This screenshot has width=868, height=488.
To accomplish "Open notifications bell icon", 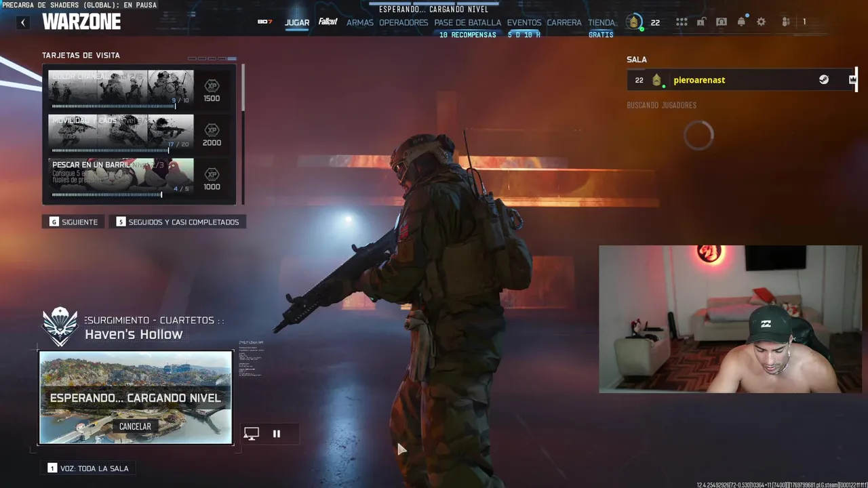I will click(741, 22).
